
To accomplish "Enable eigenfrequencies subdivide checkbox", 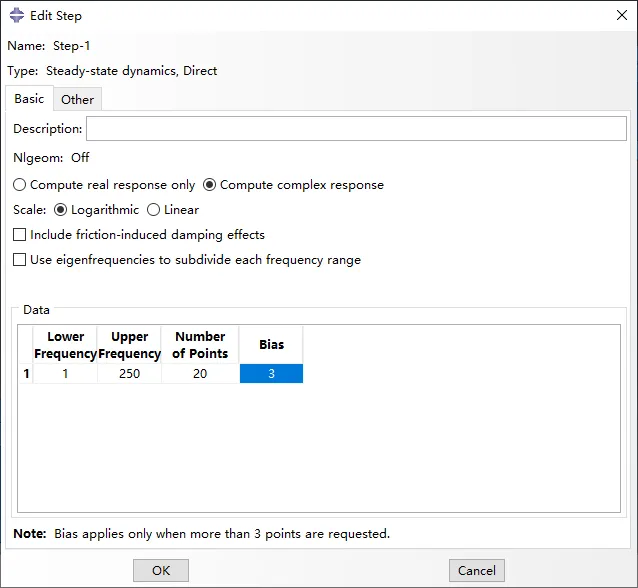I will (x=20, y=260).
